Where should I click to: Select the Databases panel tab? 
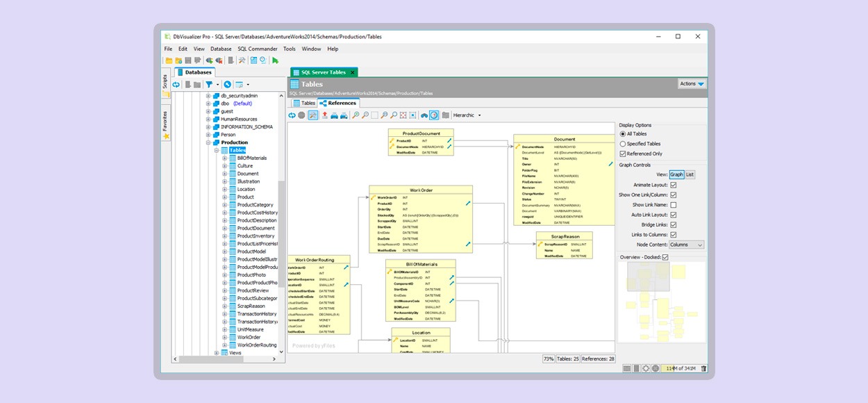(194, 72)
